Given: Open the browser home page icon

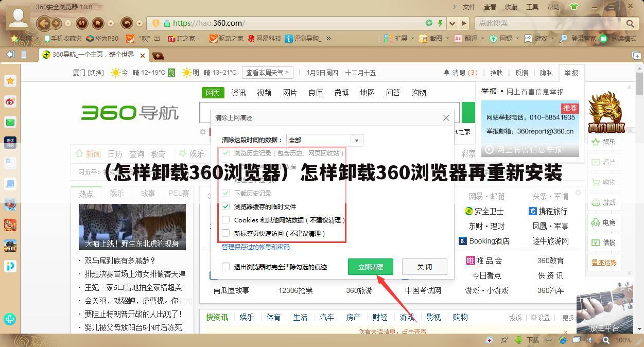Looking at the screenshot, I should tap(98, 23).
